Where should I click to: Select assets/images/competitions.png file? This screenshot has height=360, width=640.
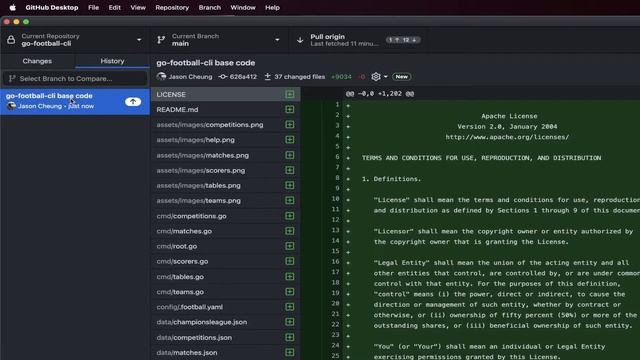pyautogui.click(x=226, y=124)
